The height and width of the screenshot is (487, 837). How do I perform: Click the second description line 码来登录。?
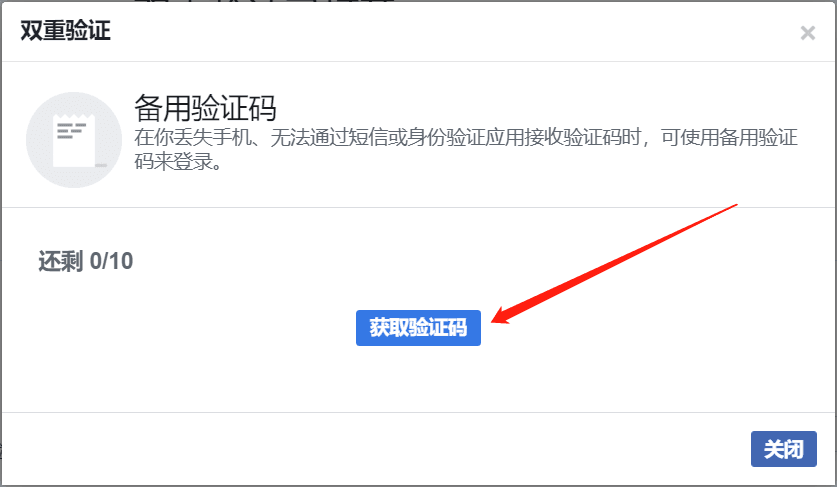[x=178, y=161]
